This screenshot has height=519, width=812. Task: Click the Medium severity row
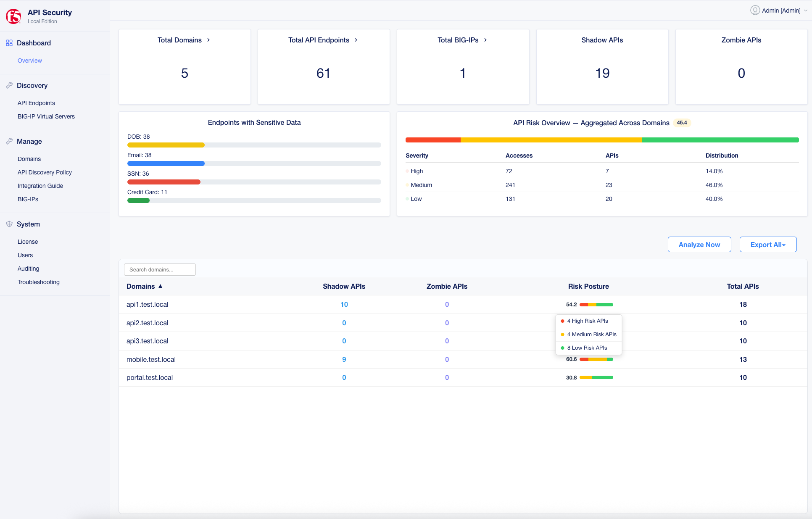pyautogui.click(x=602, y=185)
